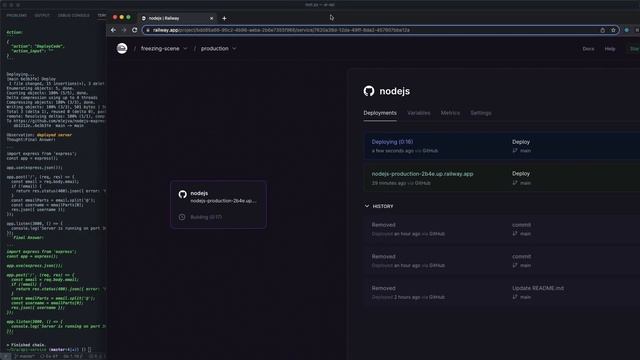Click GitHub icon beside nodejs heading
This screenshot has width=640, height=360.
coord(369,91)
